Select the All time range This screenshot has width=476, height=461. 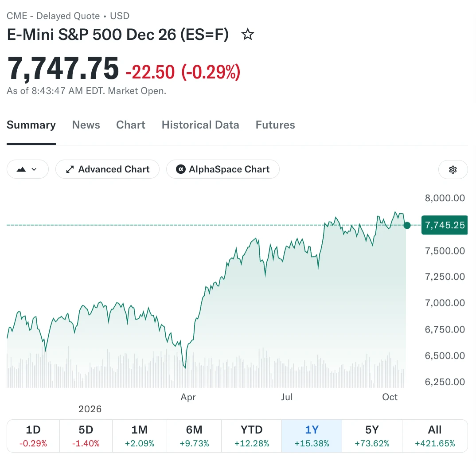pyautogui.click(x=435, y=436)
